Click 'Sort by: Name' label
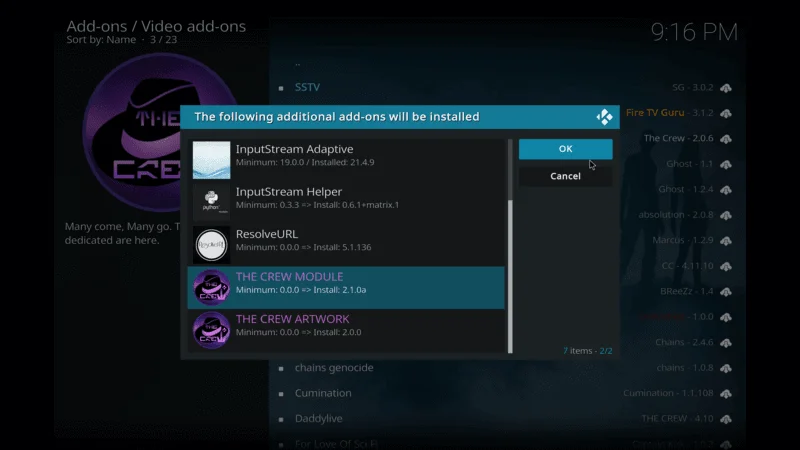The height and width of the screenshot is (450, 800). (101, 40)
